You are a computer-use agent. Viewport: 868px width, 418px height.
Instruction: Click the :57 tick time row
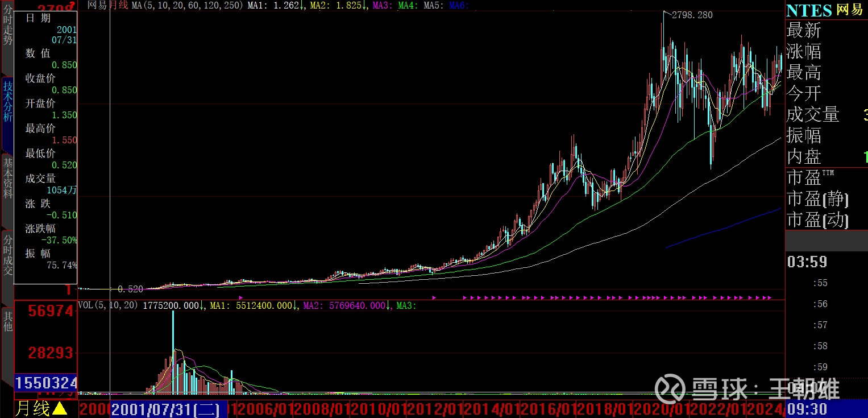[x=820, y=325]
